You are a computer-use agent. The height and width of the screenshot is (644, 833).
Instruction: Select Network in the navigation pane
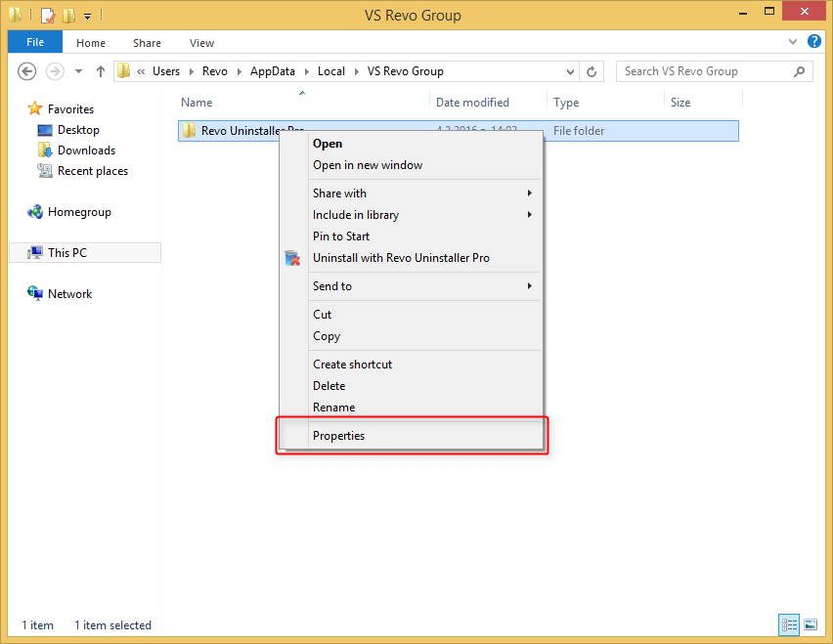coord(69,294)
